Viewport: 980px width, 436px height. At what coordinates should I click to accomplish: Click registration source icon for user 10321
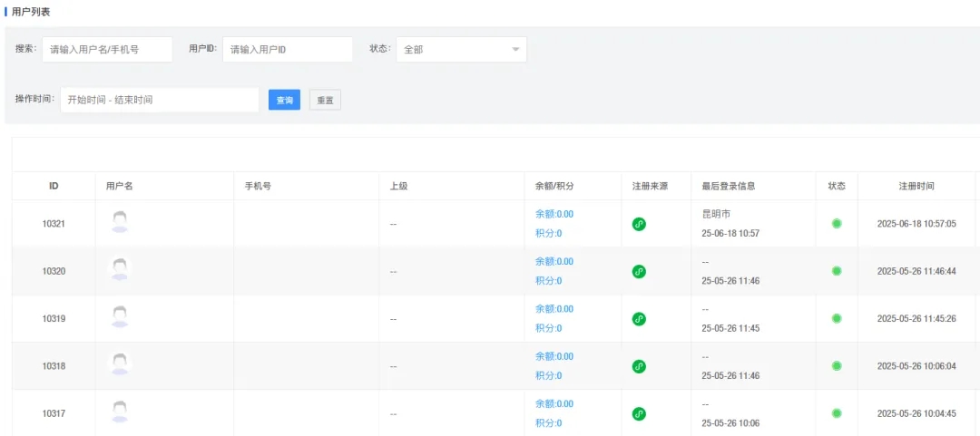click(639, 224)
